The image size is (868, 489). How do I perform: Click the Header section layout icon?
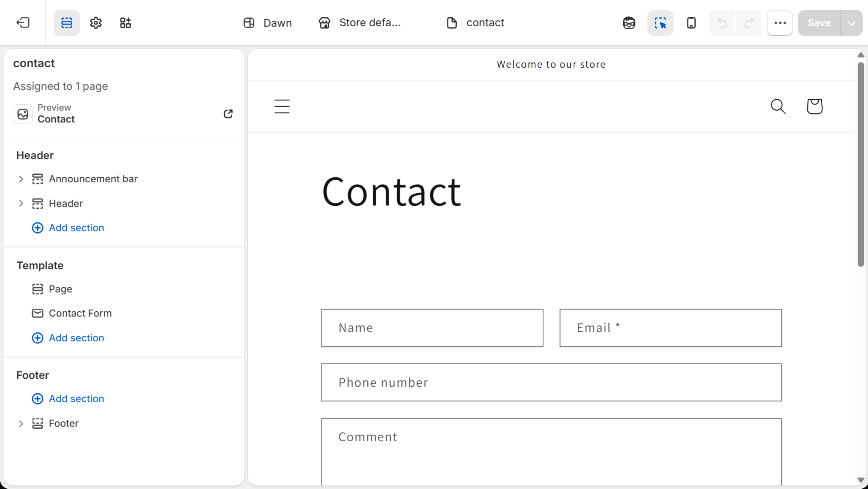[37, 203]
